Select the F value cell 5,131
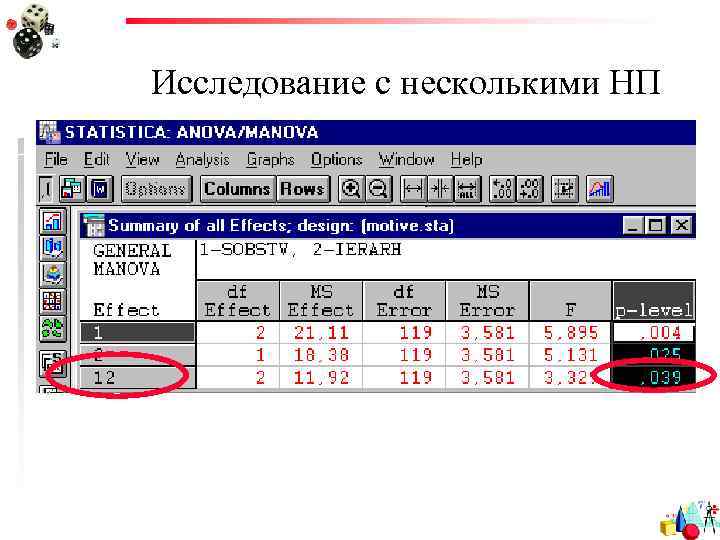 point(570,355)
